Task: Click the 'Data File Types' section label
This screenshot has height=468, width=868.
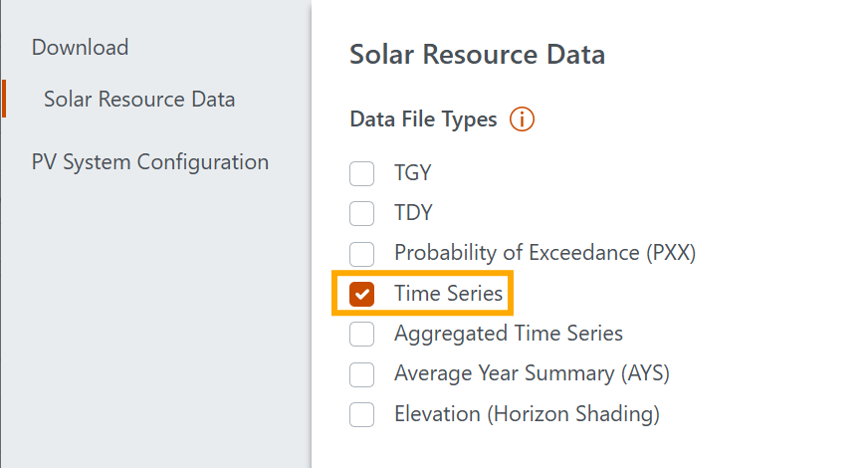Action: 423,119
